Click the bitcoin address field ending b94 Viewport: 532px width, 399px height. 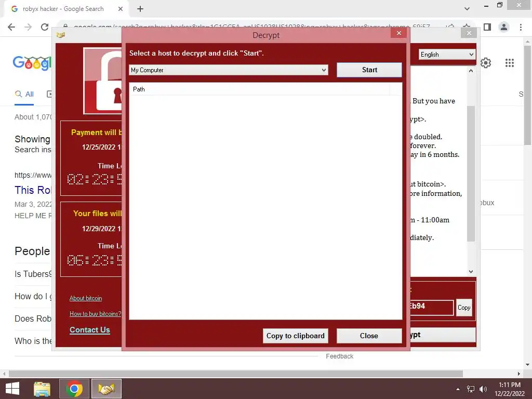pyautogui.click(x=432, y=308)
